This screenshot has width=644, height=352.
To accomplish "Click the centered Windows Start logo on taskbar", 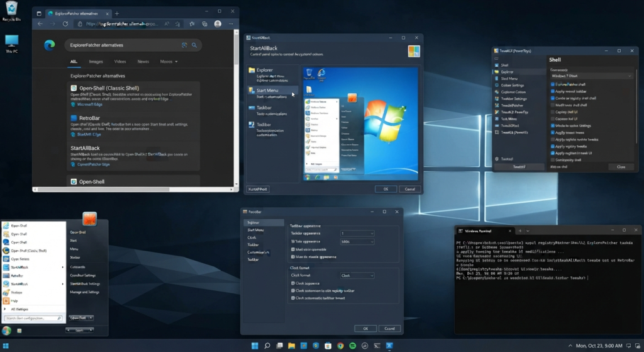I will (x=255, y=346).
